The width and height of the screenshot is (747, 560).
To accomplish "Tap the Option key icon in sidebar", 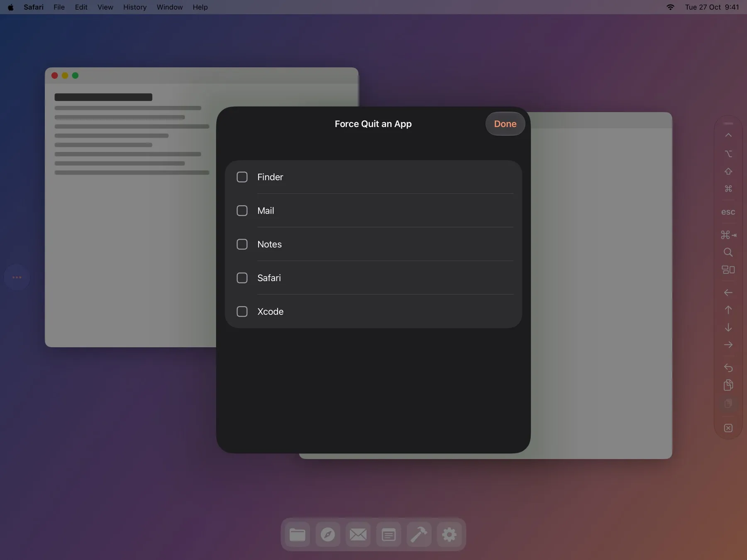I will (728, 153).
